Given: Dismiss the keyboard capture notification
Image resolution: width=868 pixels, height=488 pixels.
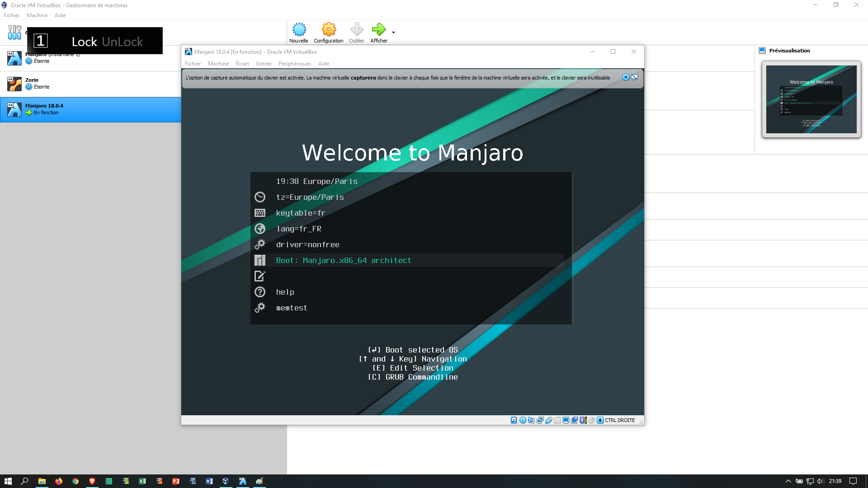Looking at the screenshot, I should tap(626, 77).
